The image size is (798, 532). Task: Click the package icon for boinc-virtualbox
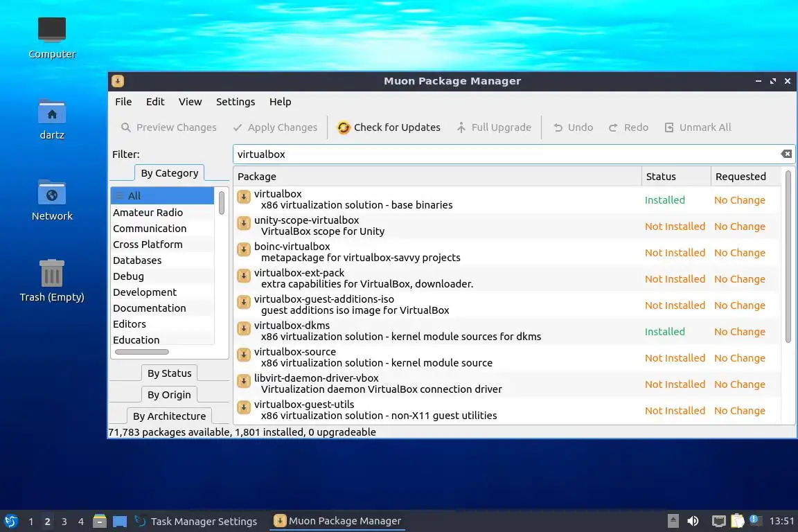click(244, 249)
